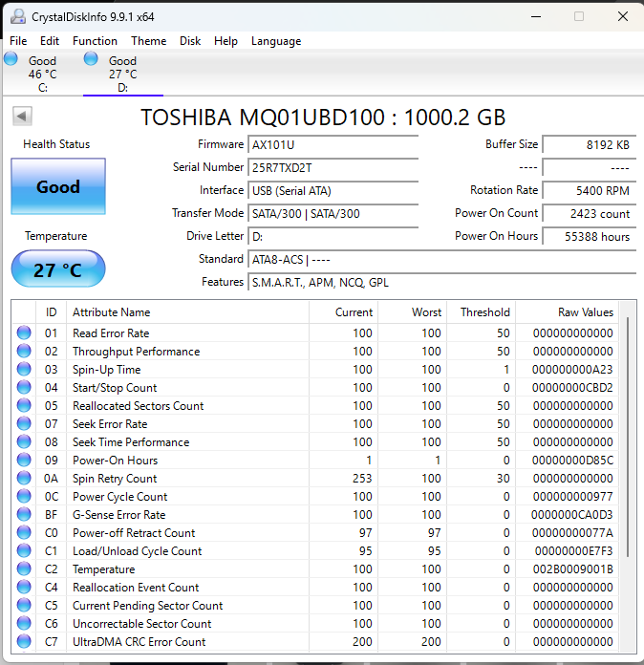Click the Buffer Size value 8192 KB
This screenshot has width=644, height=665.
[x=590, y=144]
